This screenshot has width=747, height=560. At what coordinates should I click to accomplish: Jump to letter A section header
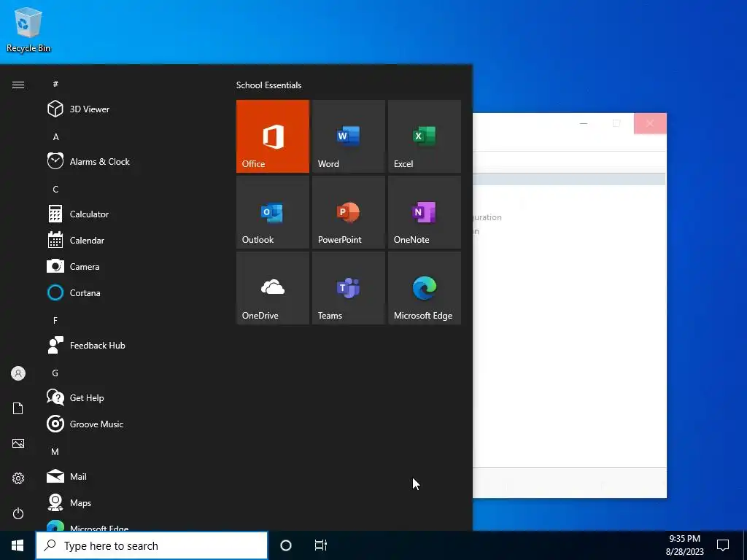pos(55,137)
